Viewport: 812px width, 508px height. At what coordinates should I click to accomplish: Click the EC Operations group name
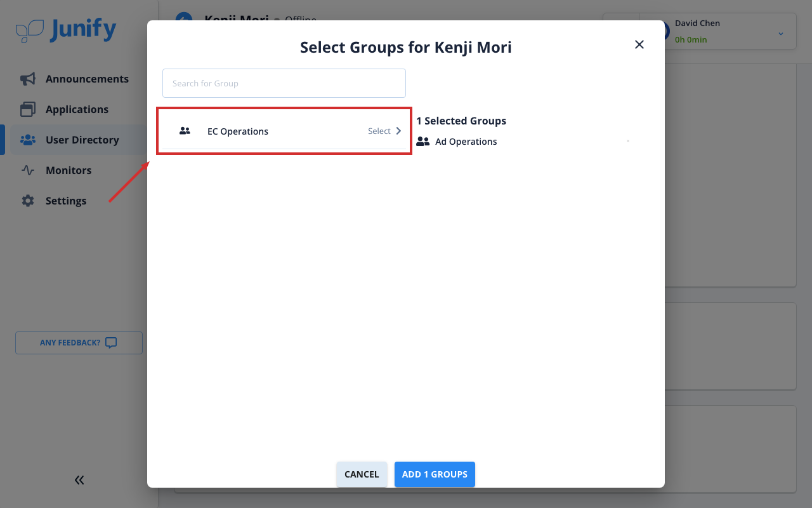pos(238,131)
